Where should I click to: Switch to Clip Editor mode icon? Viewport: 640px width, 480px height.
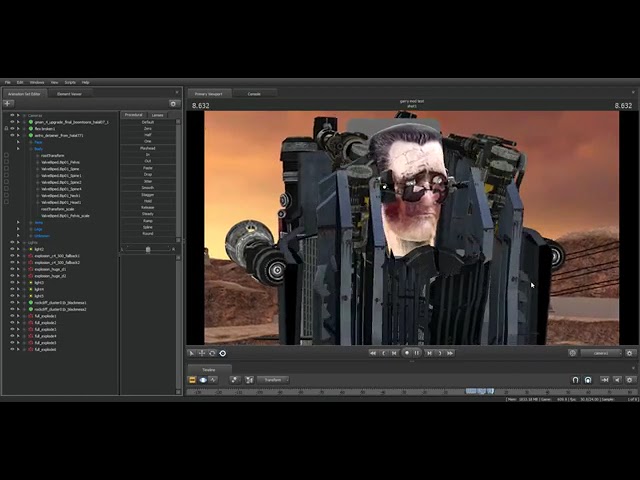tap(192, 380)
